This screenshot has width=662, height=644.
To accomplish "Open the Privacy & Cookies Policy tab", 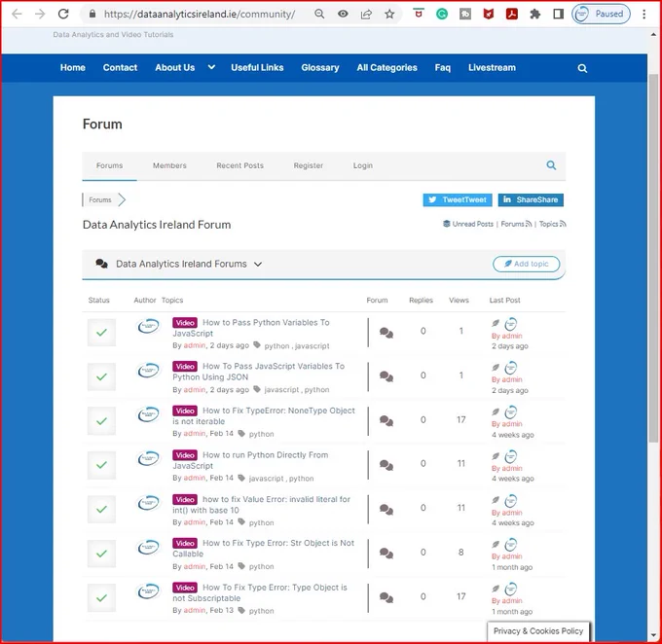I will click(x=538, y=631).
